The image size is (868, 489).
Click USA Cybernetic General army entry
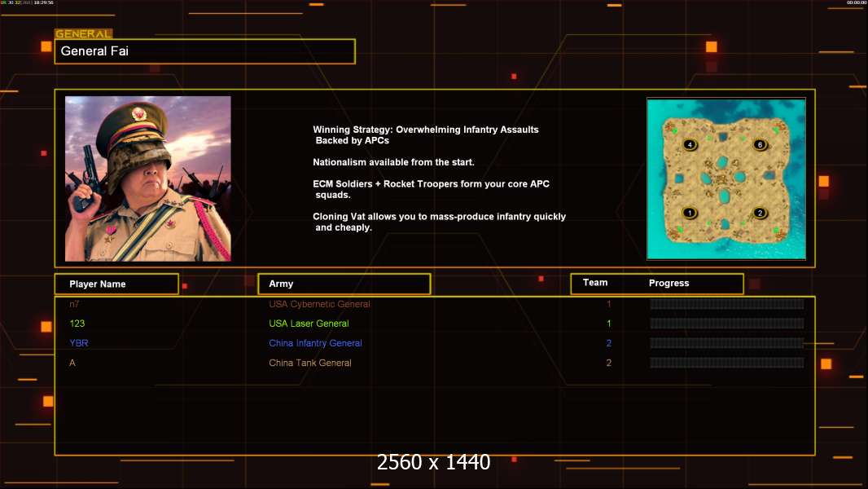pyautogui.click(x=319, y=304)
